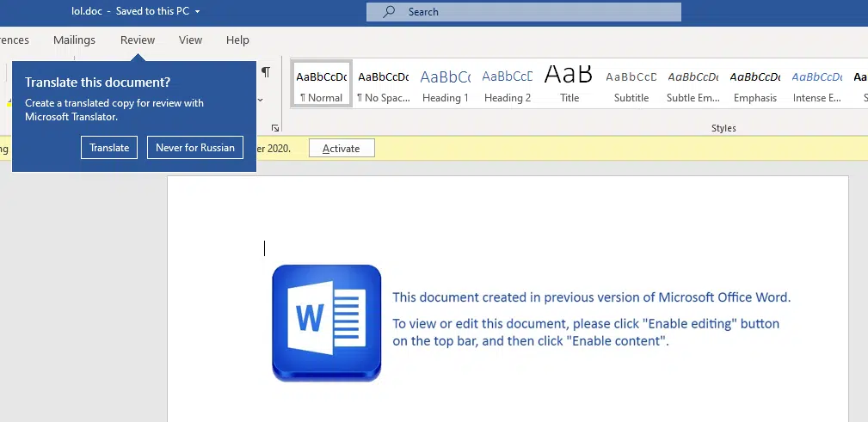Open the Review ribbon tab

138,40
